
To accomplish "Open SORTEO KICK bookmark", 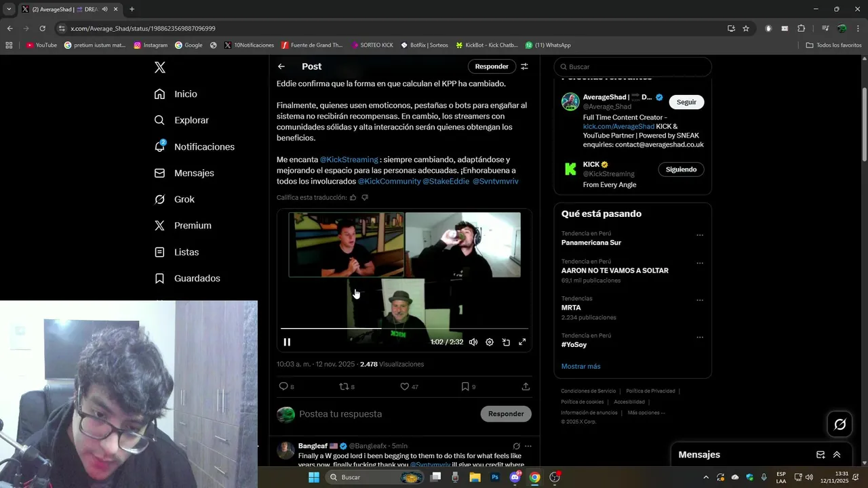I will pos(372,45).
